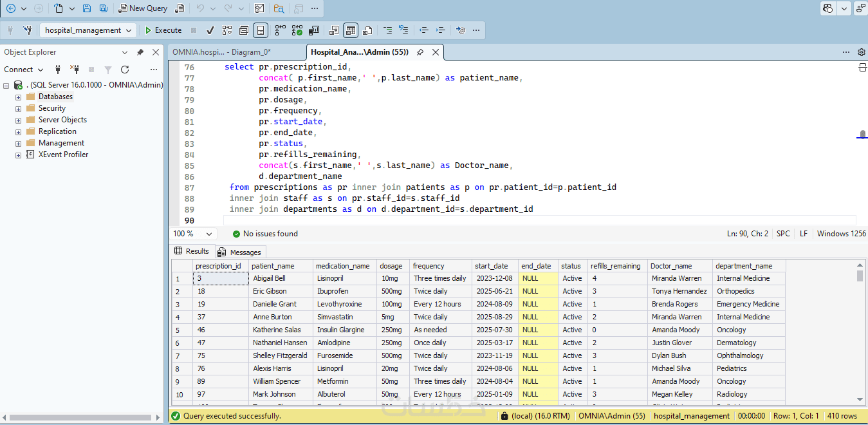Screen dimensions: 868x425
Task: Click the Refresh icon in Object Explorer
Action: pyautogui.click(x=125, y=70)
